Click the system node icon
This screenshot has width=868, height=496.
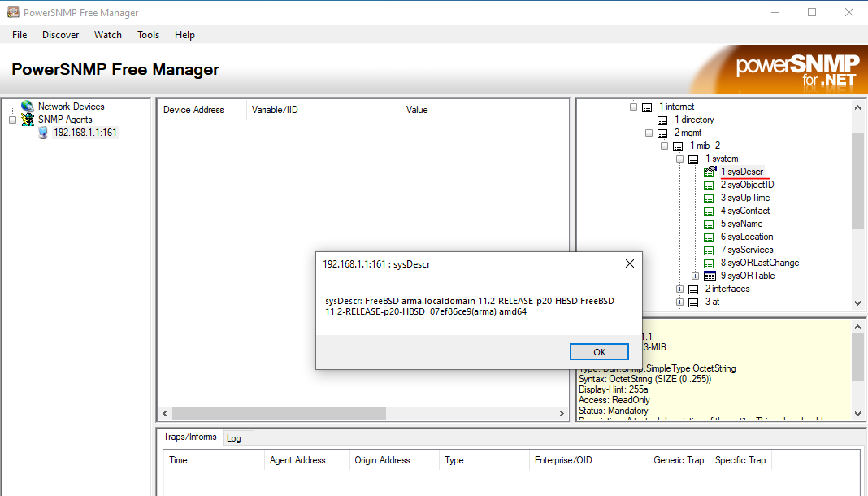[x=693, y=159]
